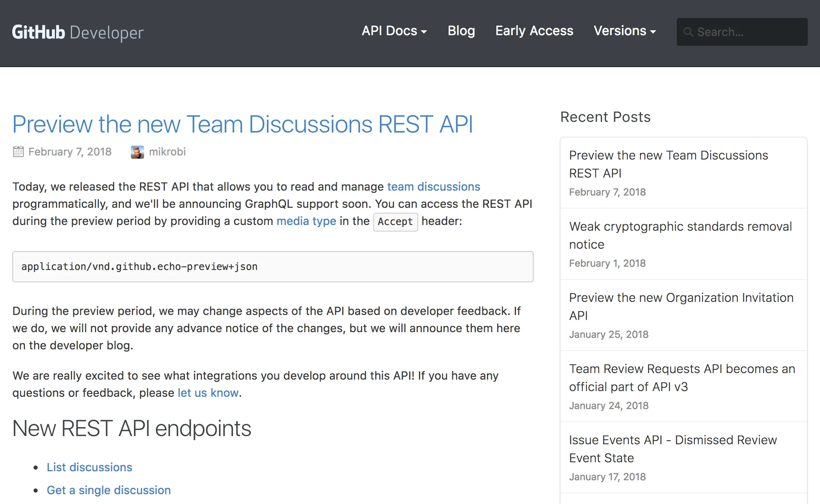Click the GitHub Developer logo
Image resolution: width=820 pixels, height=504 pixels.
[78, 32]
